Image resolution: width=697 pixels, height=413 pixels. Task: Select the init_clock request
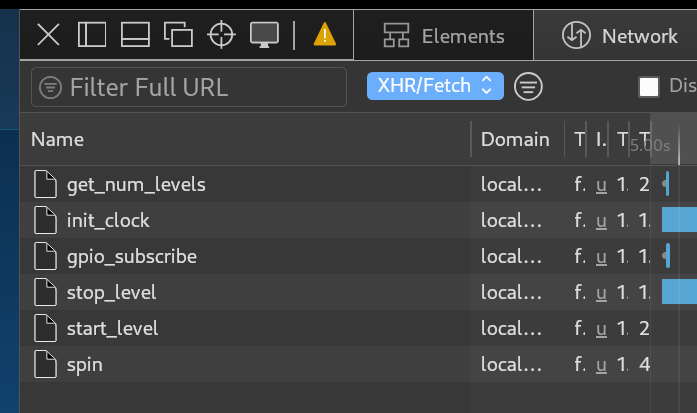(336, 220)
